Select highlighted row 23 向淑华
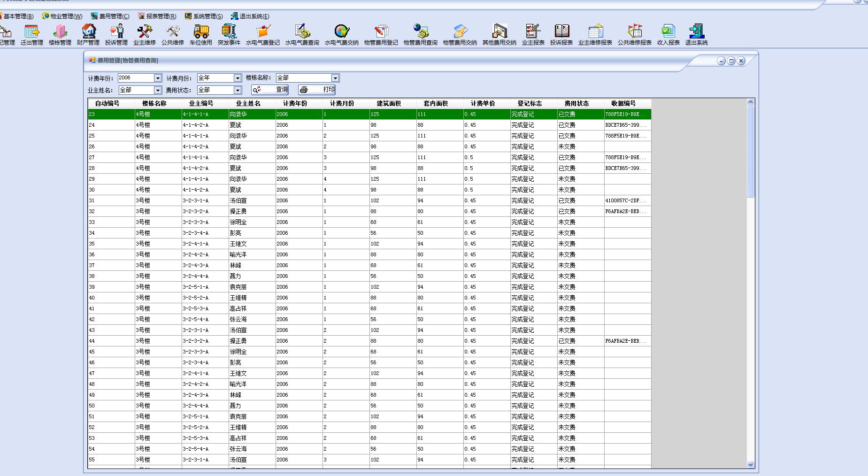Viewport: 868px width, 476px height. click(369, 114)
